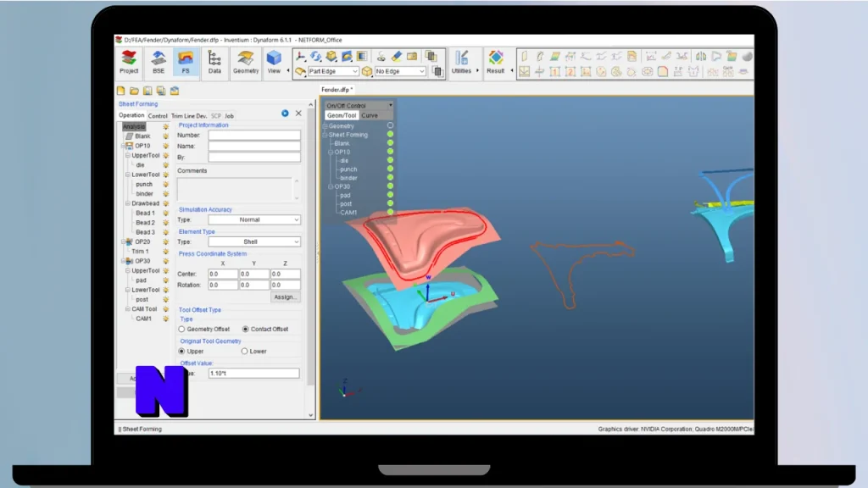Image resolution: width=868 pixels, height=488 pixels.
Task: Click the Center X coordinate field
Action: pos(223,274)
